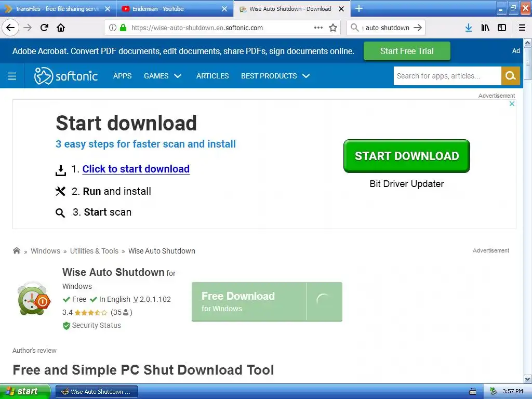
Task: Click the Security Status shield icon
Action: (66, 326)
